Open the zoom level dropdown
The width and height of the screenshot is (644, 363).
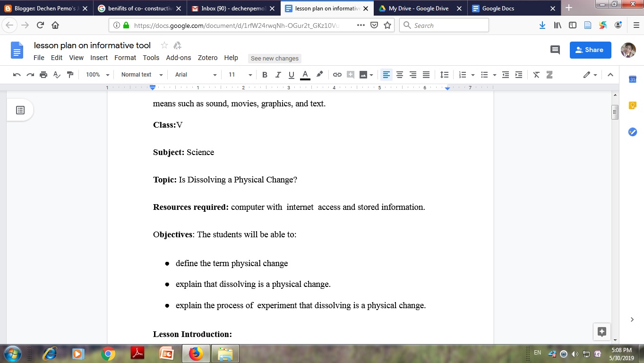click(97, 75)
